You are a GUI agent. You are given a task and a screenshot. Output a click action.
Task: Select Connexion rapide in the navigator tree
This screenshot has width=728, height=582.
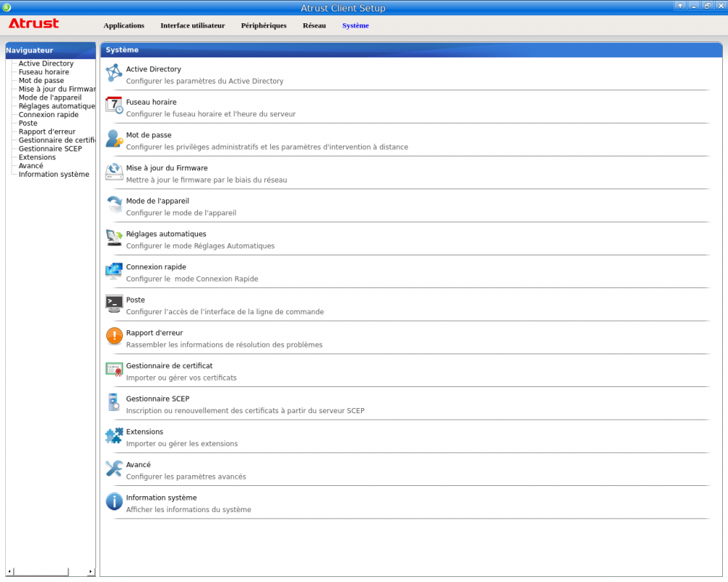point(48,115)
